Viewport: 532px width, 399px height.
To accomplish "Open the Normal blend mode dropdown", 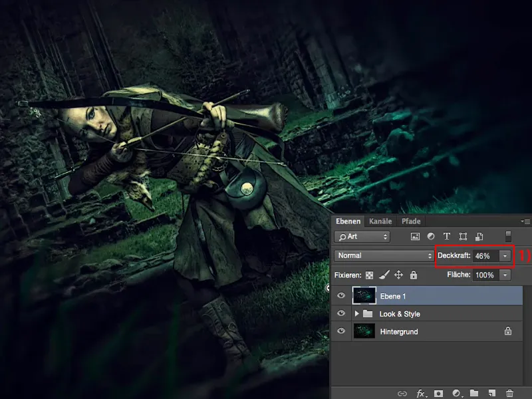I will pos(382,256).
